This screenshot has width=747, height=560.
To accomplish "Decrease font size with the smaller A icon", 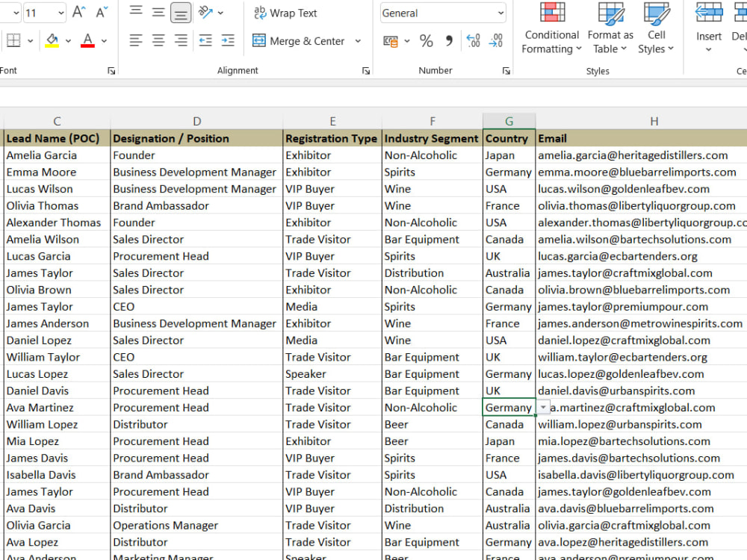I will pyautogui.click(x=102, y=12).
